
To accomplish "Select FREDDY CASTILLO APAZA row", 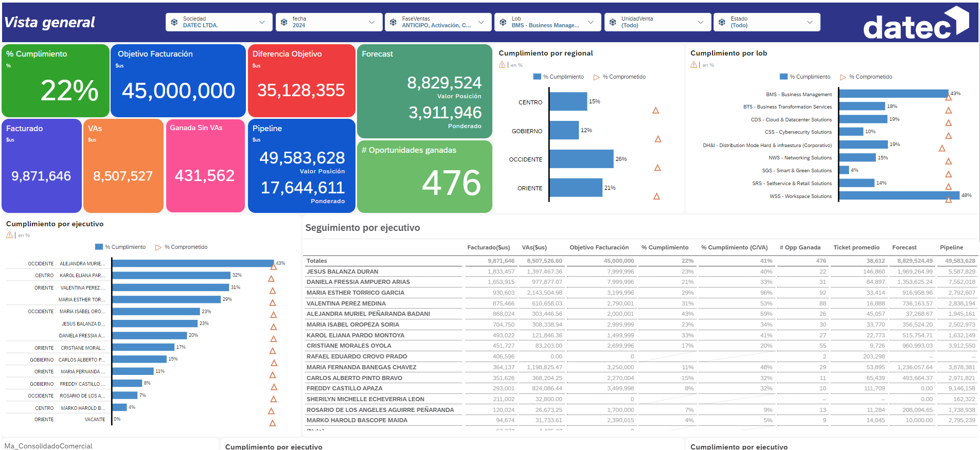I will tap(640, 388).
